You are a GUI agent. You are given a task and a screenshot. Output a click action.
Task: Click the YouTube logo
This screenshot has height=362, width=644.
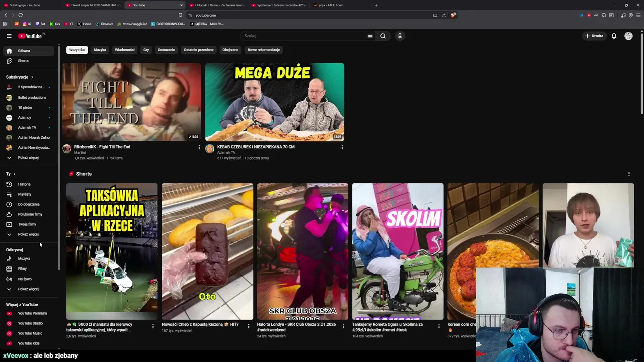click(x=30, y=36)
